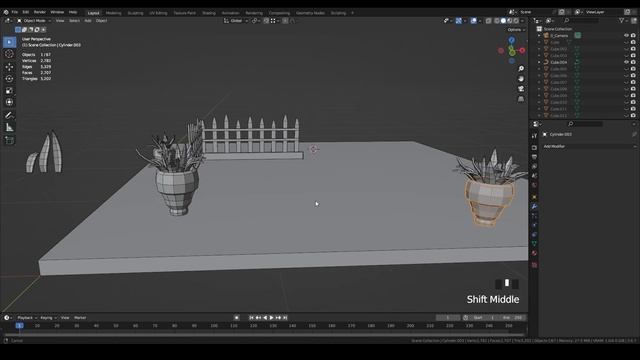Open the Tool properties tab icon
640x360 pixels.
coord(534,136)
